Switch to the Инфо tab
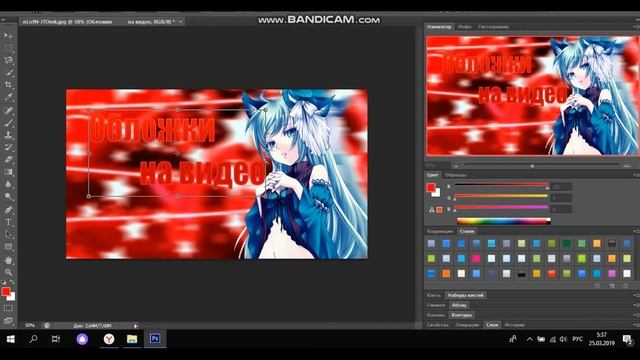This screenshot has height=360, width=640. coord(464,27)
